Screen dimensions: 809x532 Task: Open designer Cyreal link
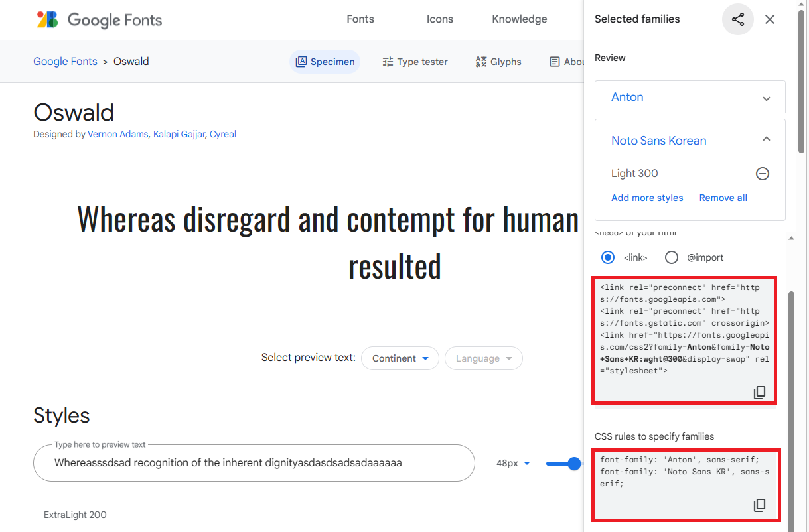pyautogui.click(x=223, y=134)
